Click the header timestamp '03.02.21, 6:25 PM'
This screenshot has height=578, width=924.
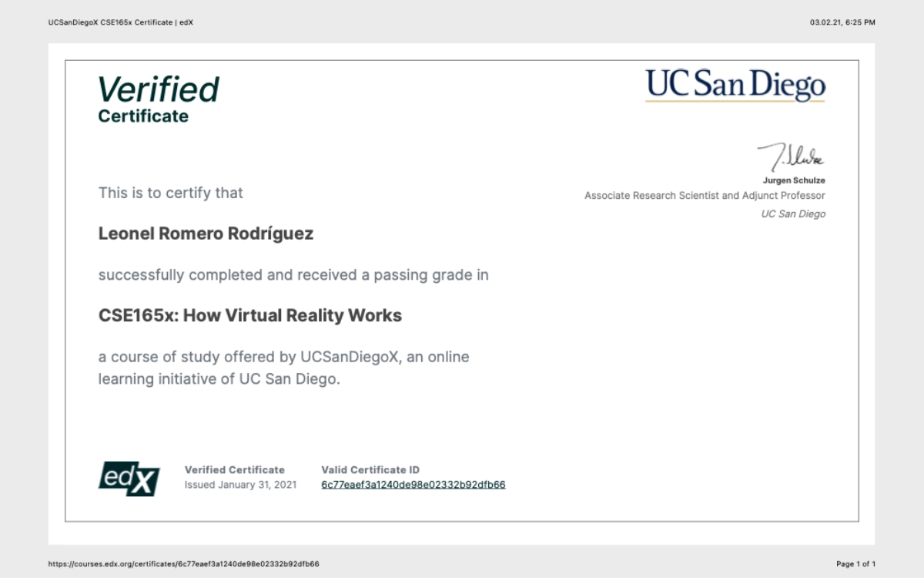click(842, 22)
